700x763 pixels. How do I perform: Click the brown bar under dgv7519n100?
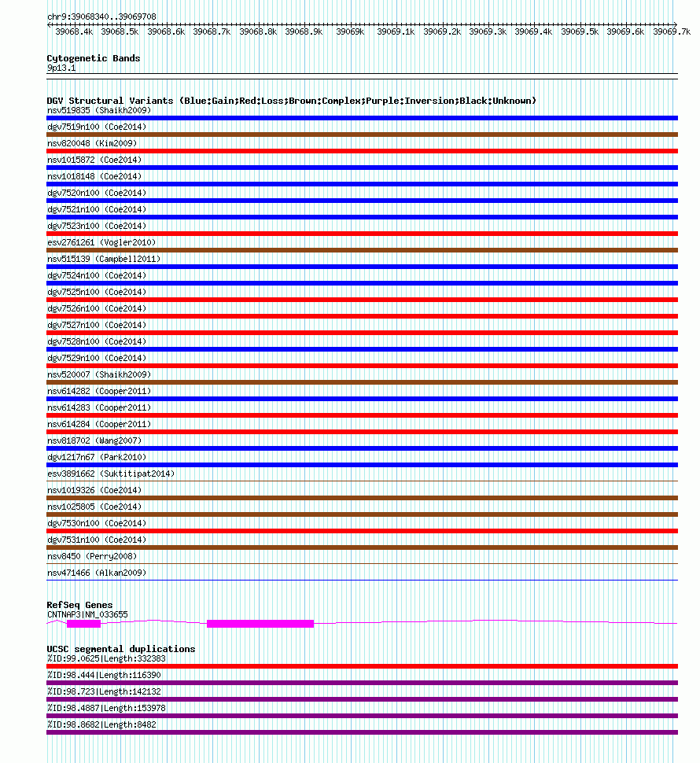point(362,135)
